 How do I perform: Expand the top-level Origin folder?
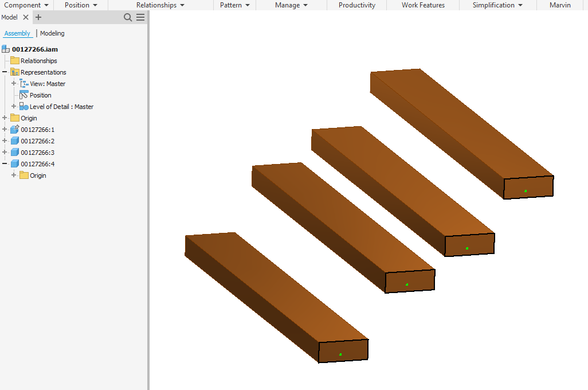point(5,118)
